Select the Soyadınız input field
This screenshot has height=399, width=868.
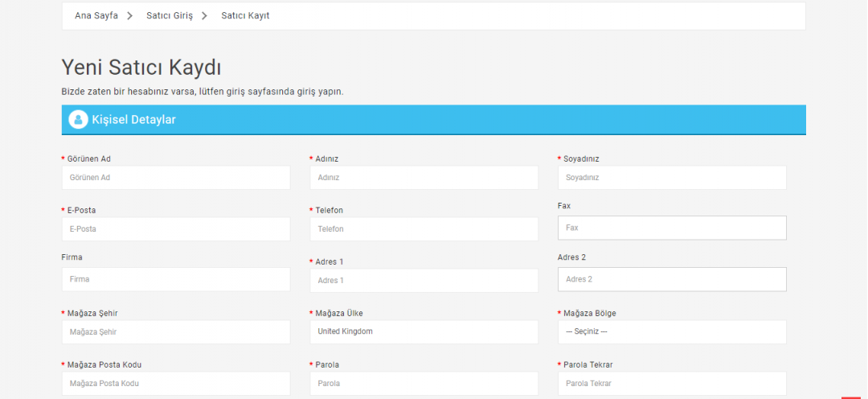tap(672, 178)
